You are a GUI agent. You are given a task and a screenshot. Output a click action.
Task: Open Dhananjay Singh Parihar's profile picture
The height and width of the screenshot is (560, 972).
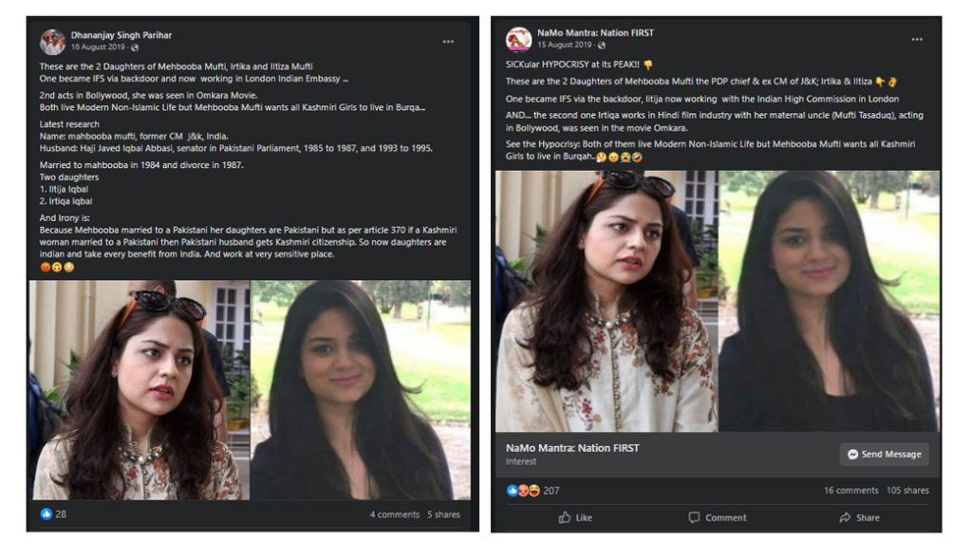(x=52, y=41)
